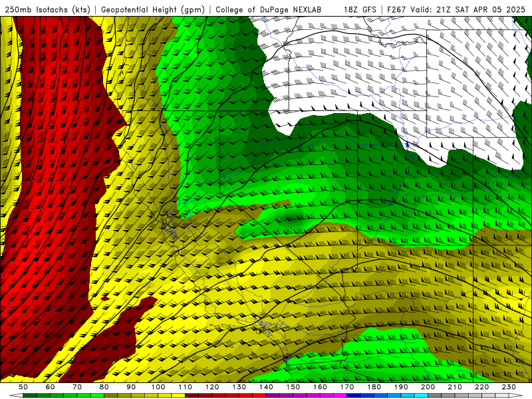Click the 140 value on the color scale
This screenshot has height=399, width=532.
pyautogui.click(x=267, y=387)
